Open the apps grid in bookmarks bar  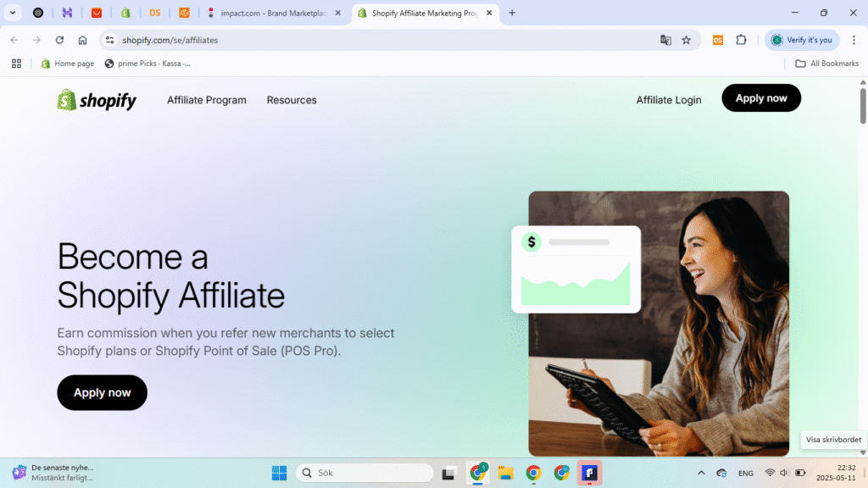point(17,64)
